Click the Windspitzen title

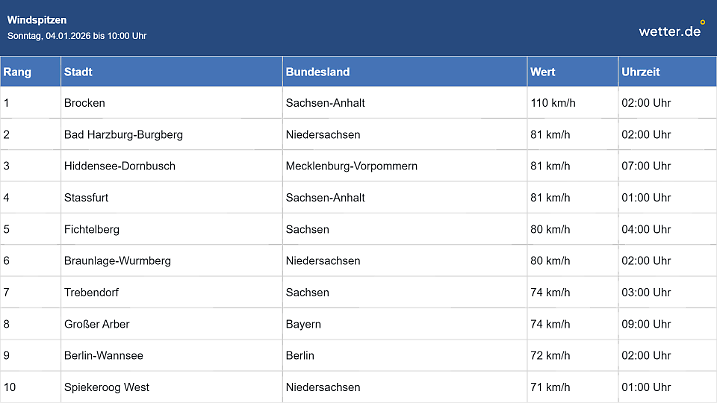click(38, 20)
